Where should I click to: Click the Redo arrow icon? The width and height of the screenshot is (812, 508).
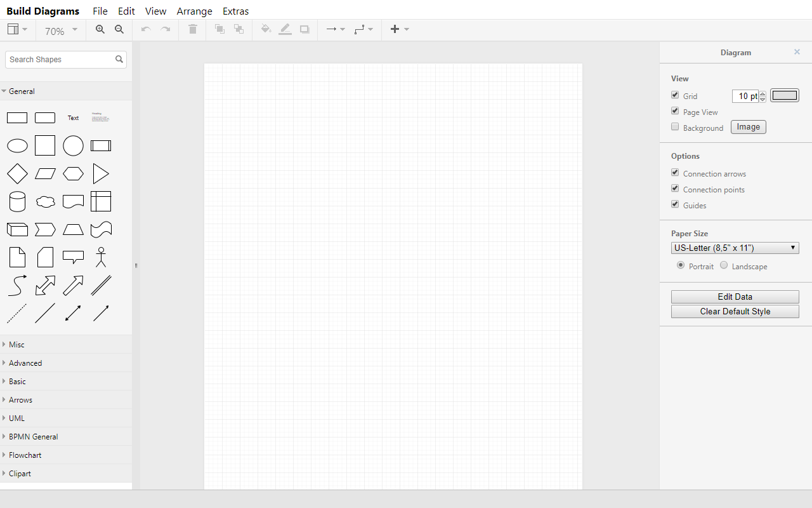166,29
